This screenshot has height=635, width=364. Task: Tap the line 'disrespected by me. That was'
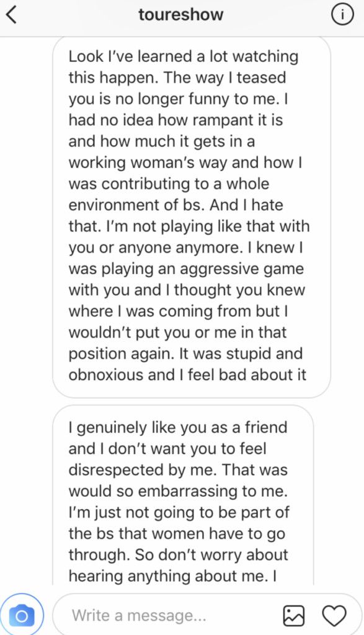[178, 470]
